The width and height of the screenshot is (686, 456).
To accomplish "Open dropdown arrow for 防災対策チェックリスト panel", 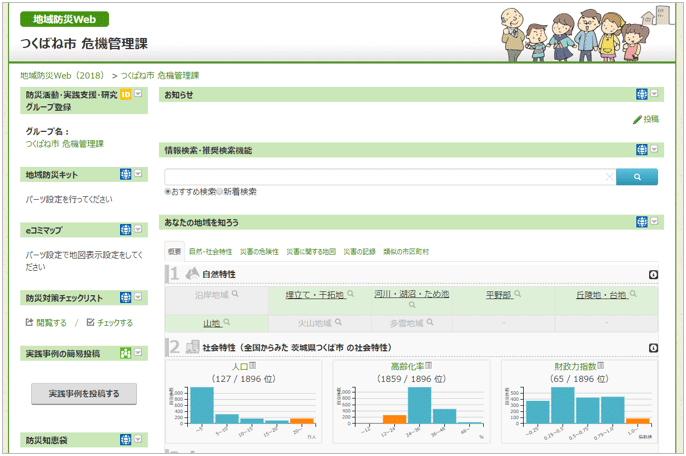I will tap(138, 297).
